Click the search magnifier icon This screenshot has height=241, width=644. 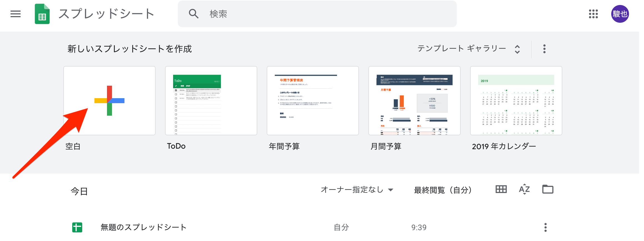coord(193,14)
